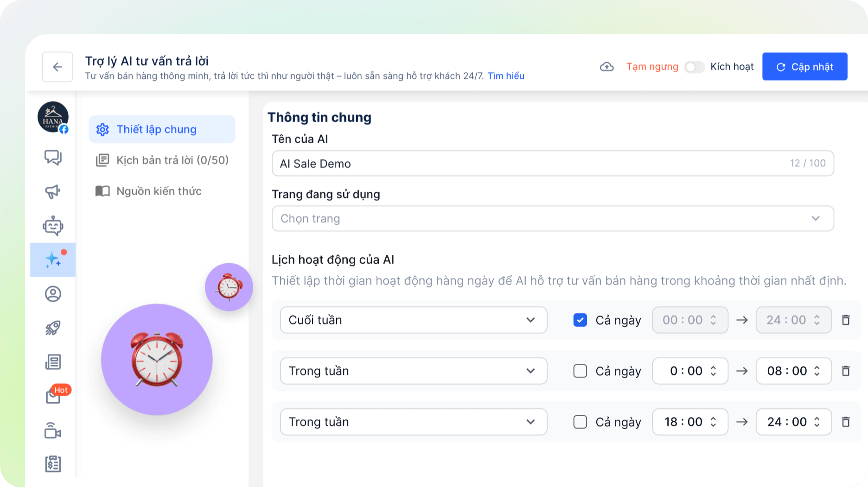Open the chat conversations sidebar icon
Viewport: 868px width, 488px height.
click(x=53, y=158)
